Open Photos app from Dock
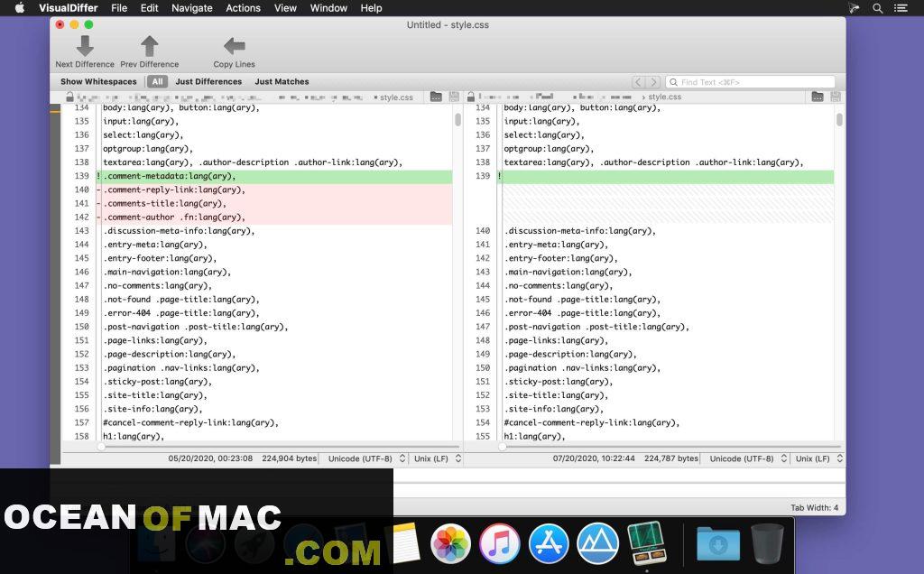924x574 pixels. pos(450,543)
